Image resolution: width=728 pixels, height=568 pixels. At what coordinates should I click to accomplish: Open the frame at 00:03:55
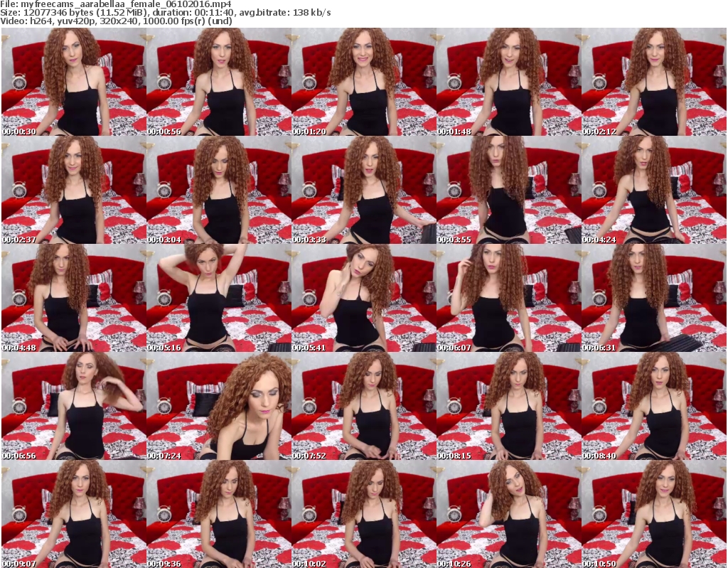(509, 190)
